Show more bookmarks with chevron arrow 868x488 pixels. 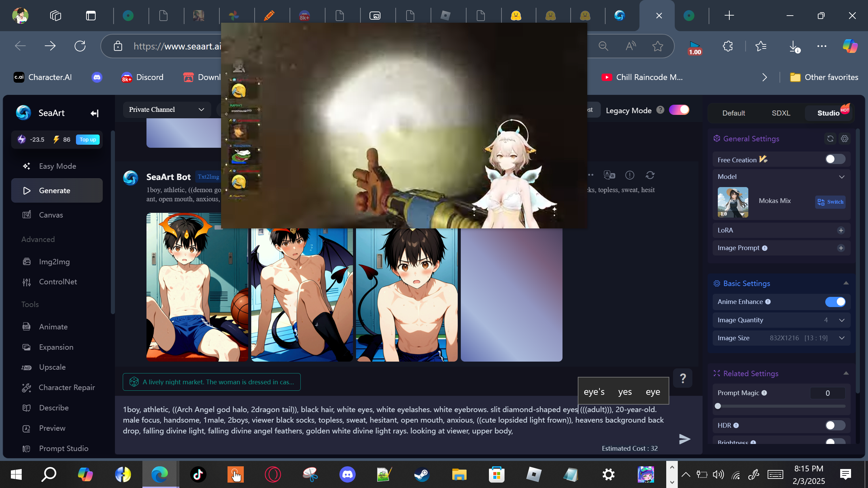(x=764, y=77)
